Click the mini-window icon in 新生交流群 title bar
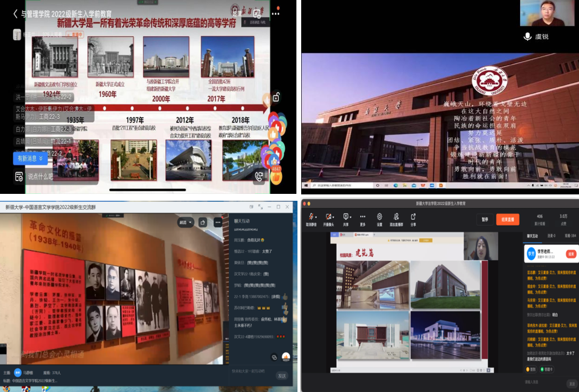Screen dimensions: 579x392 tap(251, 207)
